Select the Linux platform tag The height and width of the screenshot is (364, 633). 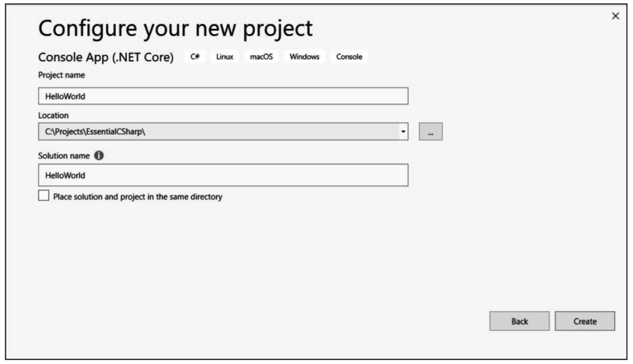click(225, 57)
